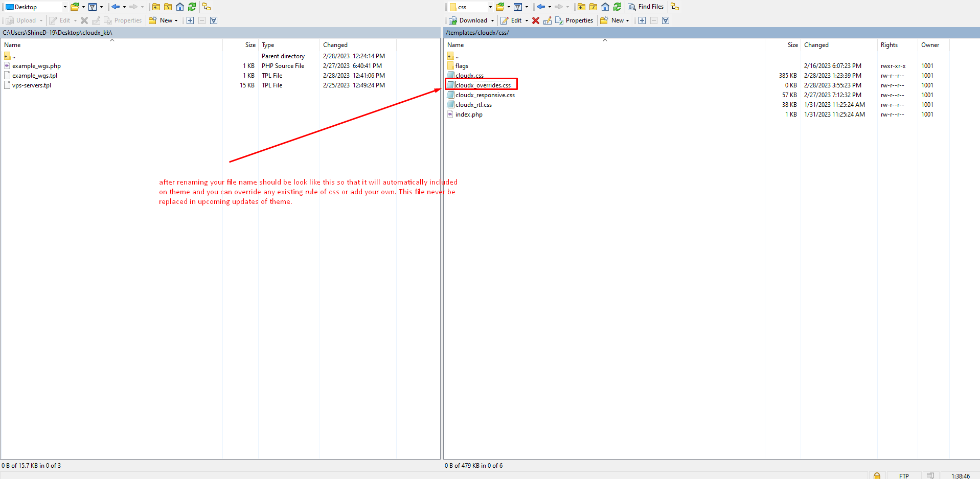The width and height of the screenshot is (980, 479).
Task: Open the remote directory tree icon
Action: click(x=675, y=7)
